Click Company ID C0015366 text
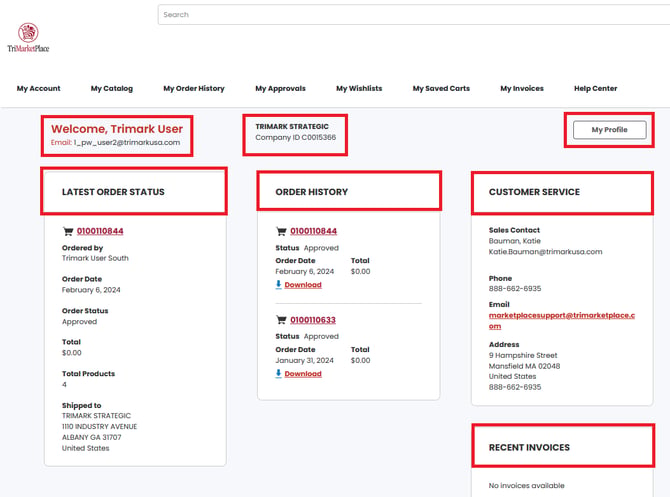This screenshot has height=497, width=670. coord(296,137)
